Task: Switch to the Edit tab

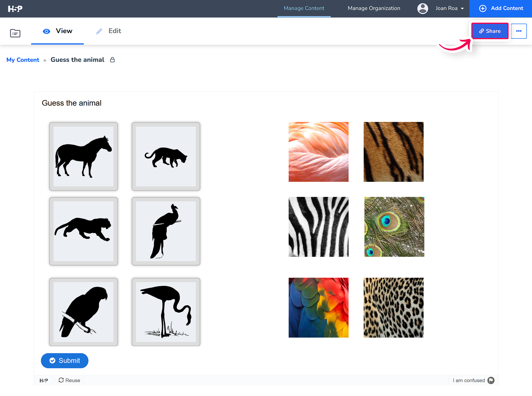Action: 109,31
